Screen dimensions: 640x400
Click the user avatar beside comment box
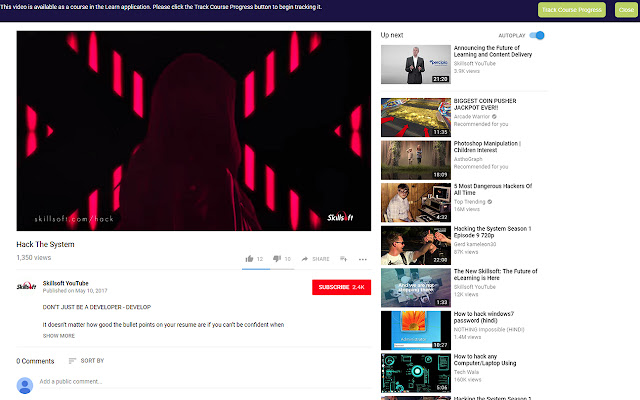[25, 385]
